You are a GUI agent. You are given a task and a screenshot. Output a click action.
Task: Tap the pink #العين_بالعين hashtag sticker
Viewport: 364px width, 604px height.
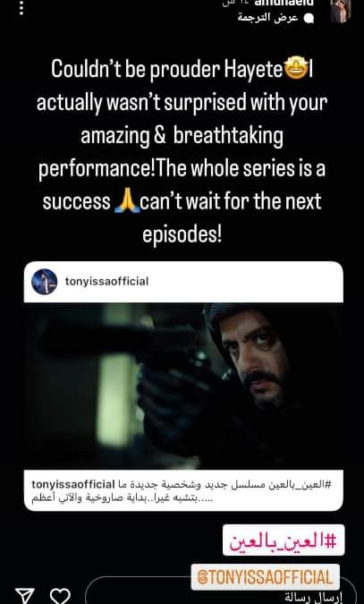pos(284,540)
